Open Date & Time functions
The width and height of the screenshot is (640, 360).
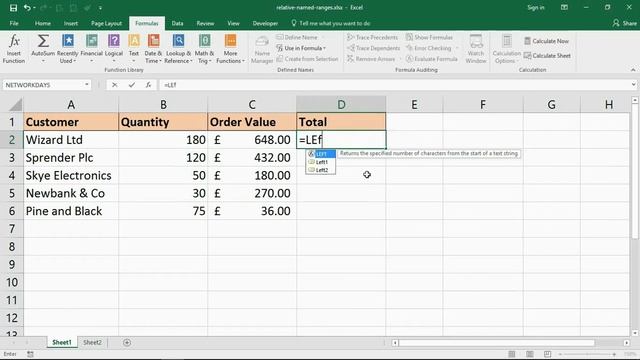coord(153,48)
